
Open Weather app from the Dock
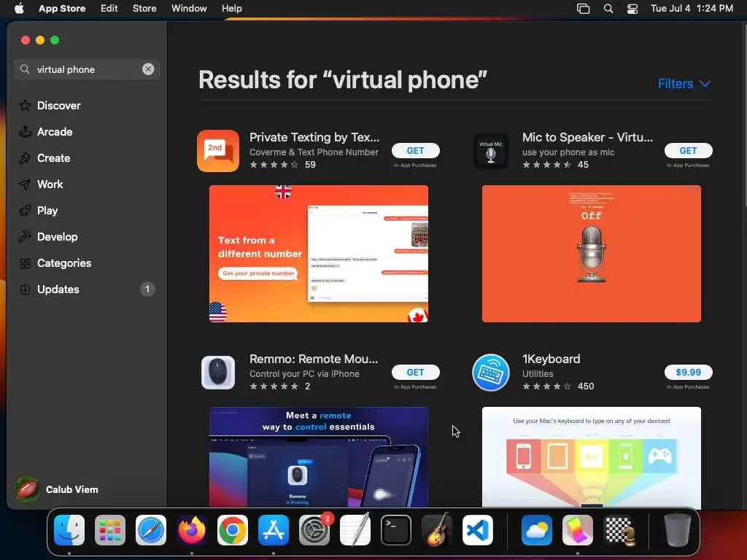click(537, 530)
